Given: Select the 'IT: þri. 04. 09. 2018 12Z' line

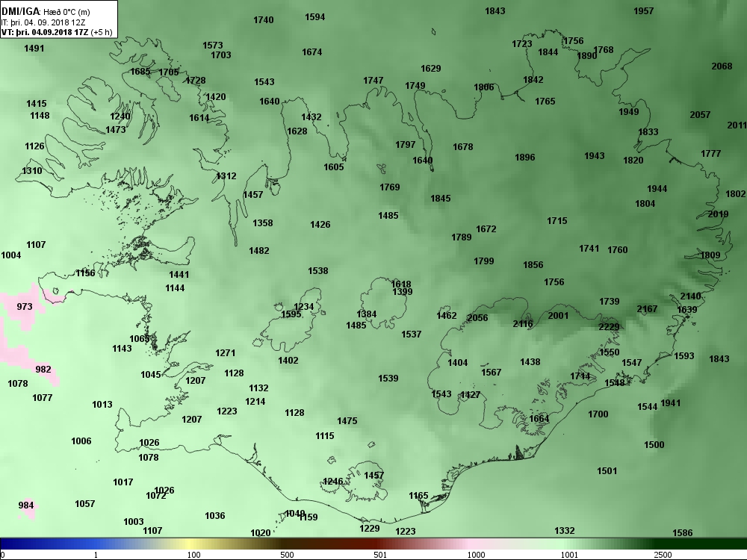Looking at the screenshot, I should coord(43,22).
